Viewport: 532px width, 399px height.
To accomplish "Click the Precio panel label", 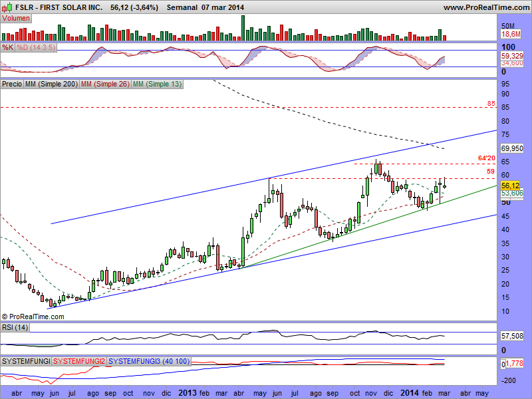I will 12,84.
